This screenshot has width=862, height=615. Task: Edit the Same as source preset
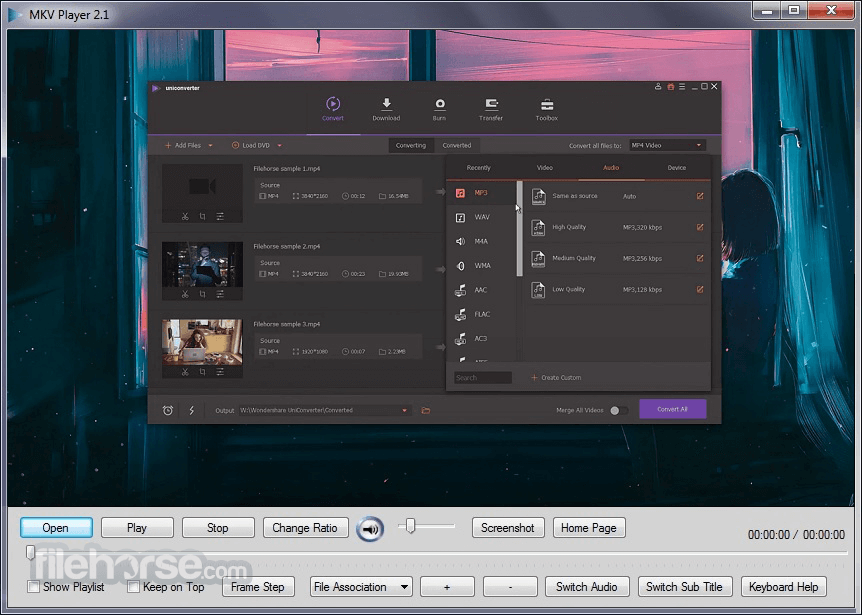pyautogui.click(x=700, y=196)
